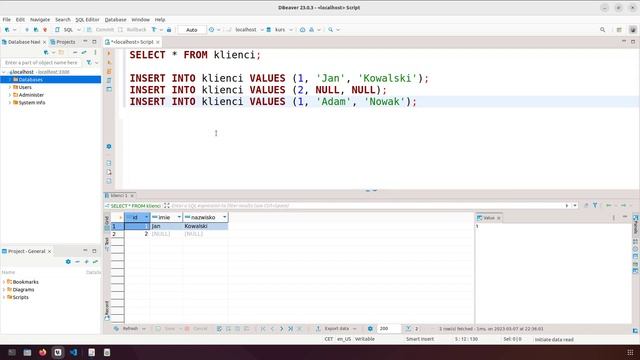Select the cell containing Kowalski

click(x=205, y=226)
